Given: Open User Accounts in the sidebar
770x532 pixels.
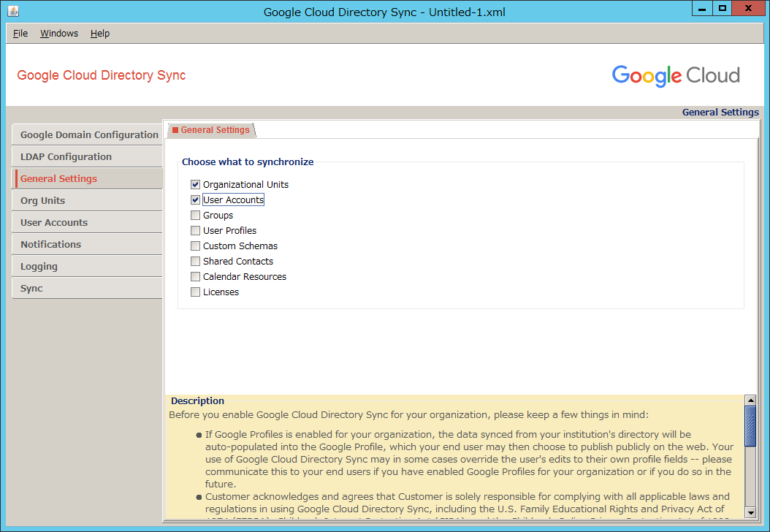Looking at the screenshot, I should pos(88,223).
